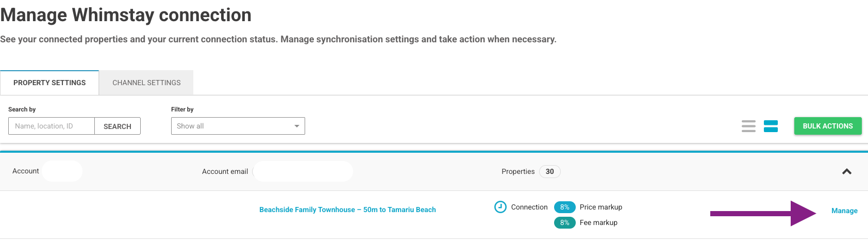The image size is (868, 241).
Task: Open the Filter by Show all dropdown
Action: click(238, 126)
